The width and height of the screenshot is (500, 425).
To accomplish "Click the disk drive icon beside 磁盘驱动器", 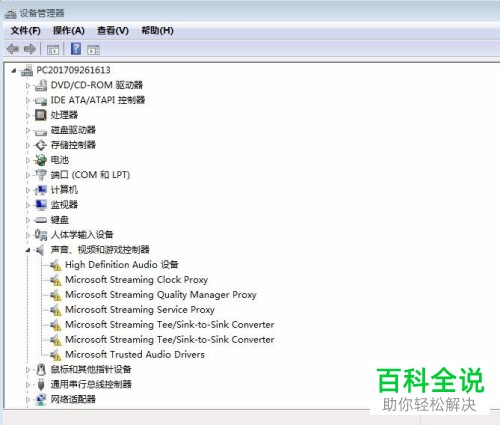I will click(41, 132).
